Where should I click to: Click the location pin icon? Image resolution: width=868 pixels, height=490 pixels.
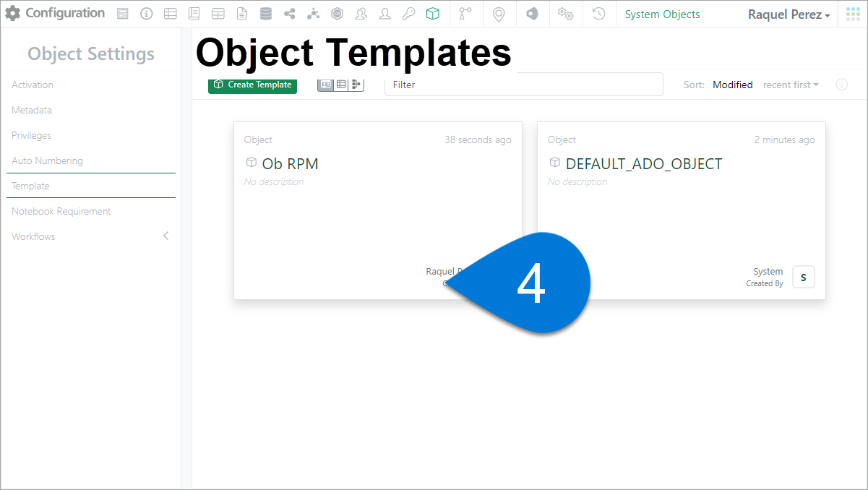click(x=498, y=14)
